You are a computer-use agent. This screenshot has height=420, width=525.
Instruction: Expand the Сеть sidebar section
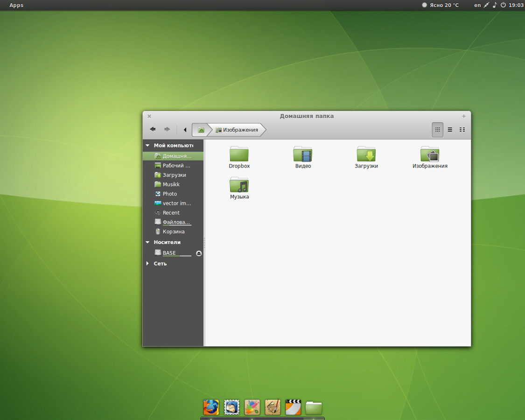pyautogui.click(x=147, y=264)
